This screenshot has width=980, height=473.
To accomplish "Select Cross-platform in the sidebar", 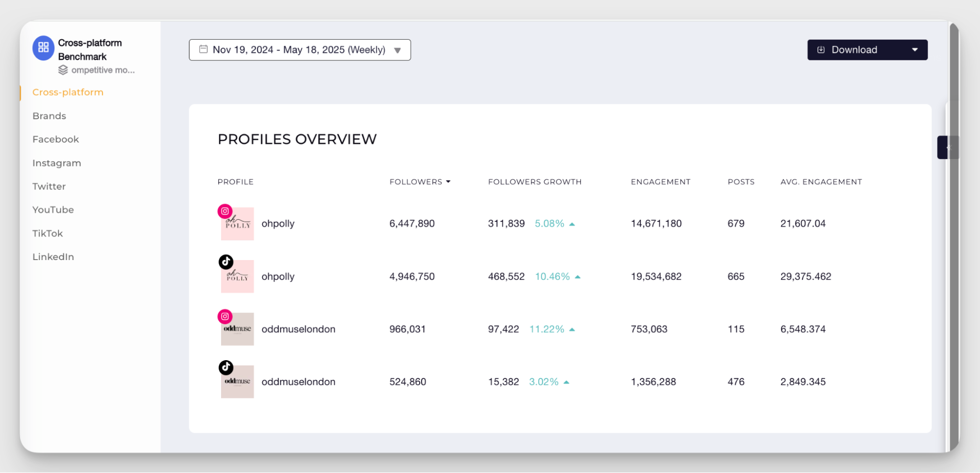I will pyautogui.click(x=68, y=92).
